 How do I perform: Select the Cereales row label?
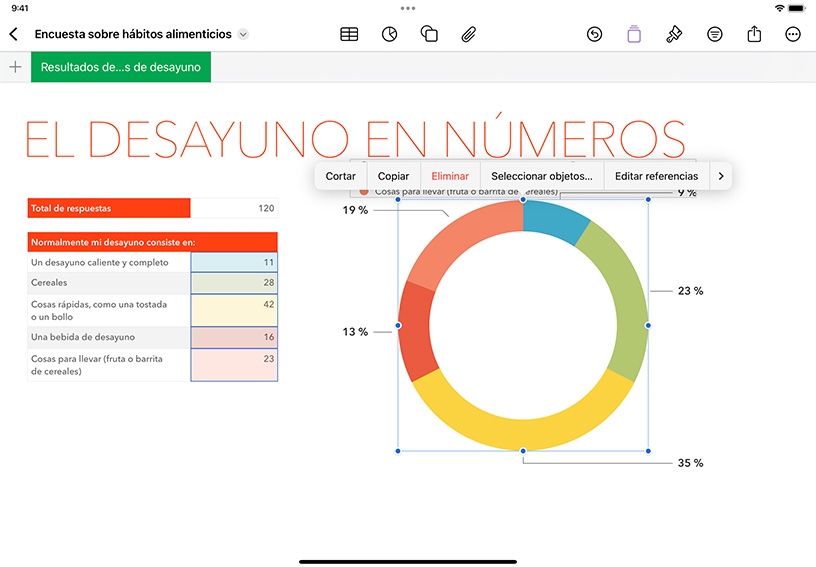(109, 282)
